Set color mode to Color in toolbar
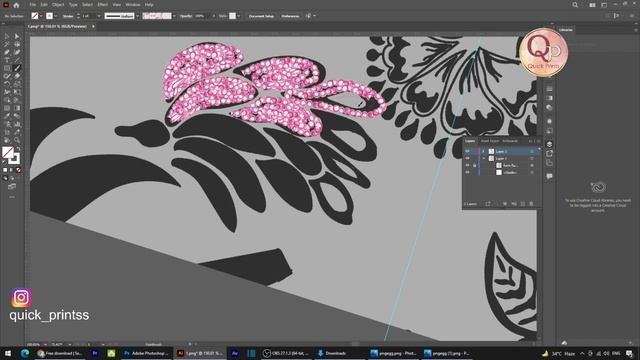Image resolution: width=640 pixels, height=360 pixels. click(x=5, y=170)
